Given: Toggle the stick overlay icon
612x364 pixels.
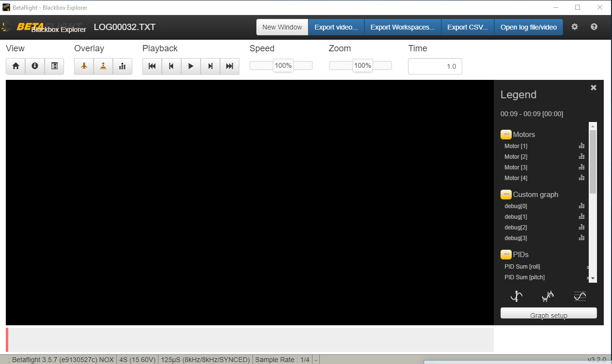Looking at the screenshot, I should tap(103, 66).
